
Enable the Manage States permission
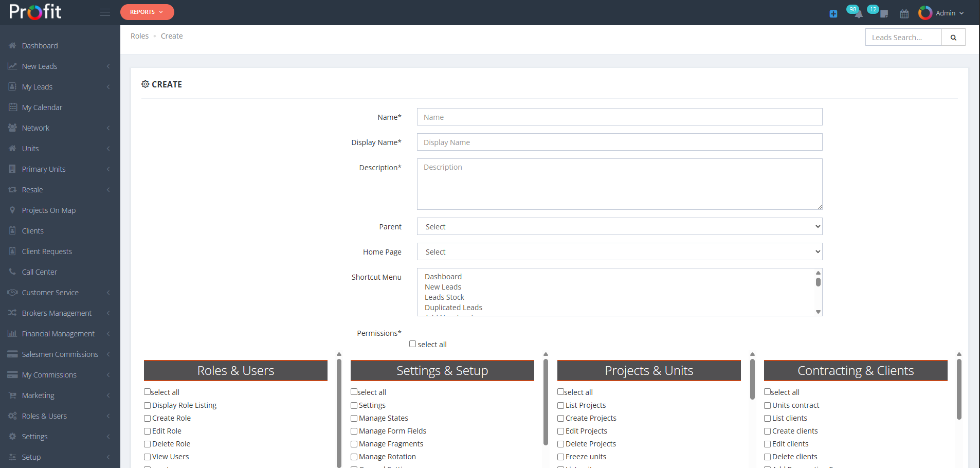(354, 418)
